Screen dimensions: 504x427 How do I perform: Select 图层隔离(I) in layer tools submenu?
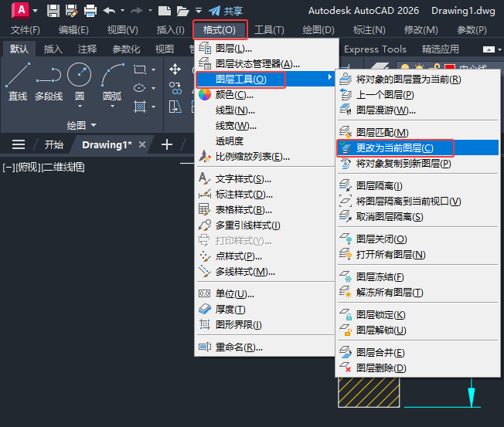pyautogui.click(x=418, y=185)
